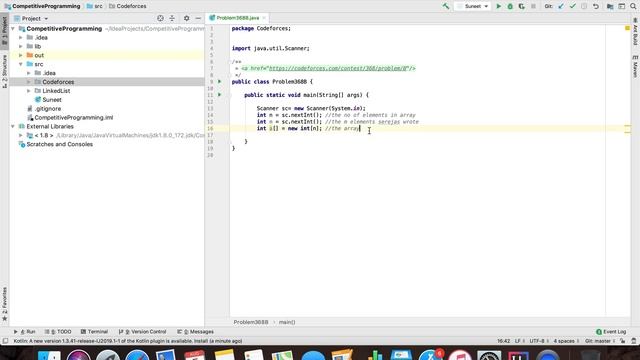Open Git: master branch popup

[600, 341]
